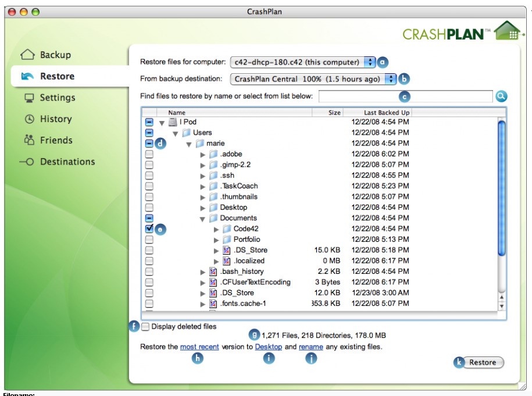532x396 pixels.
Task: Click the History clock icon
Action: [x=29, y=119]
